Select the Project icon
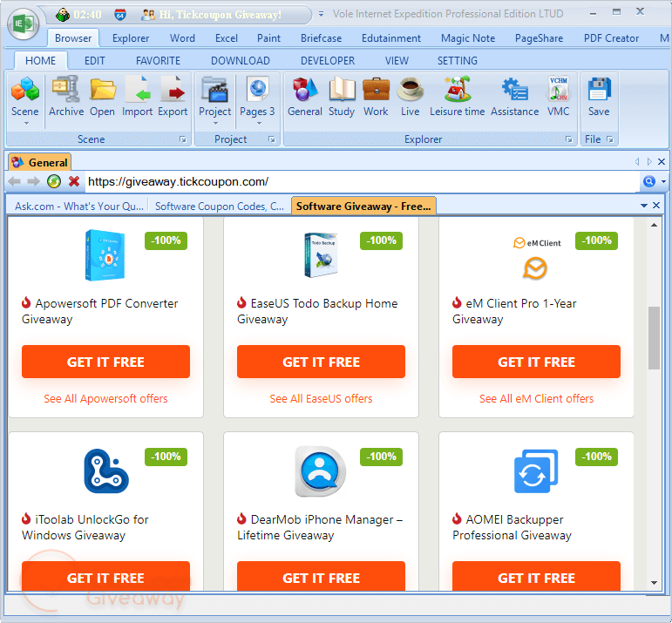 (x=214, y=89)
